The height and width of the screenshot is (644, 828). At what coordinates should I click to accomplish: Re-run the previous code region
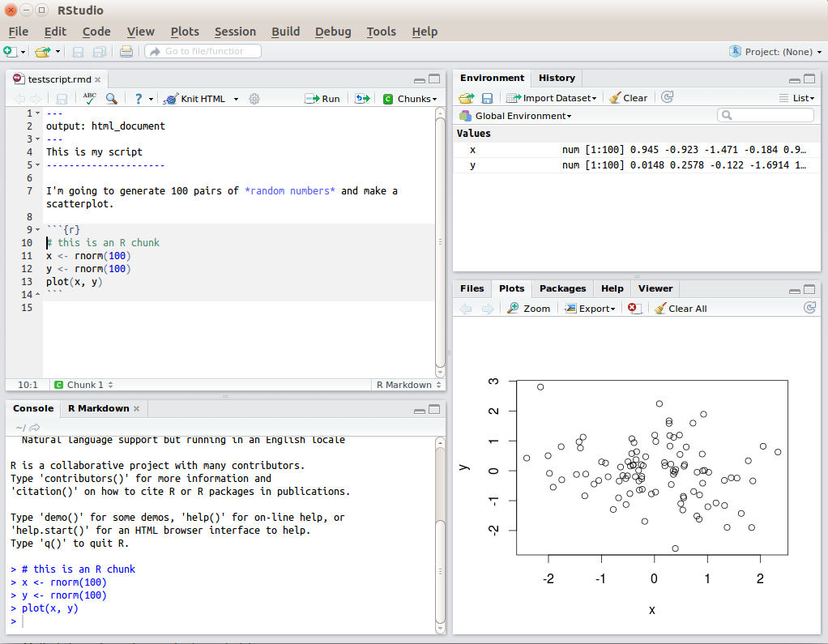(364, 98)
